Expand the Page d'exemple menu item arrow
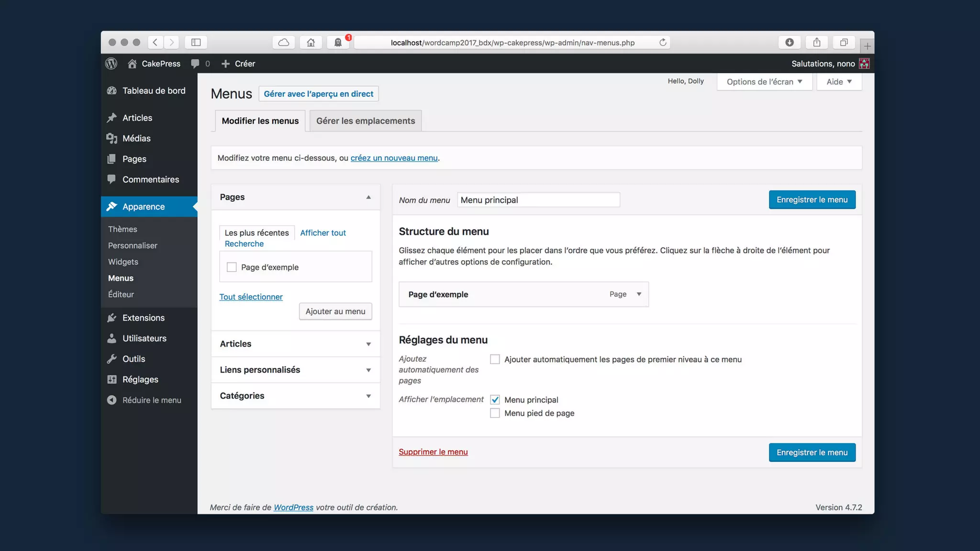 pyautogui.click(x=639, y=294)
